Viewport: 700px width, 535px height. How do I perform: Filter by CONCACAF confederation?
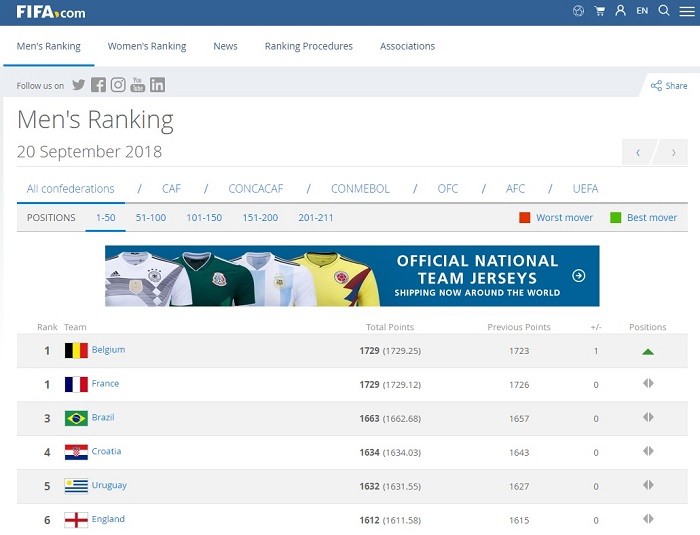coord(256,189)
